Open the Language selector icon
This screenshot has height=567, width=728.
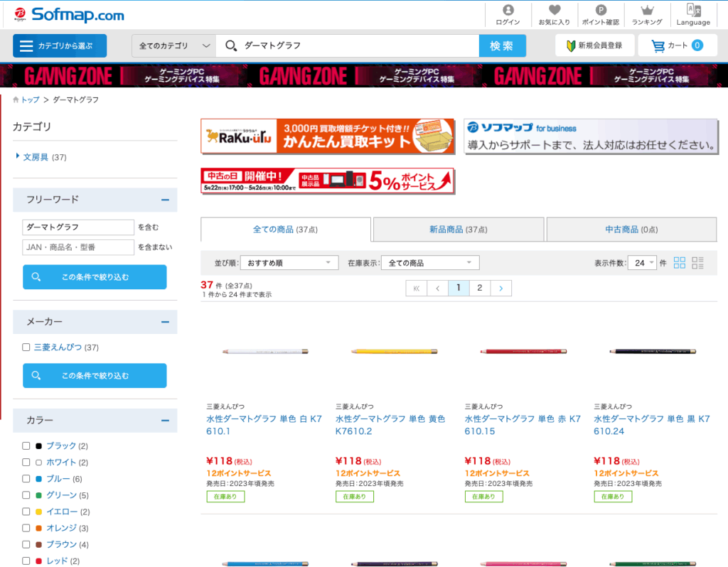(x=694, y=10)
